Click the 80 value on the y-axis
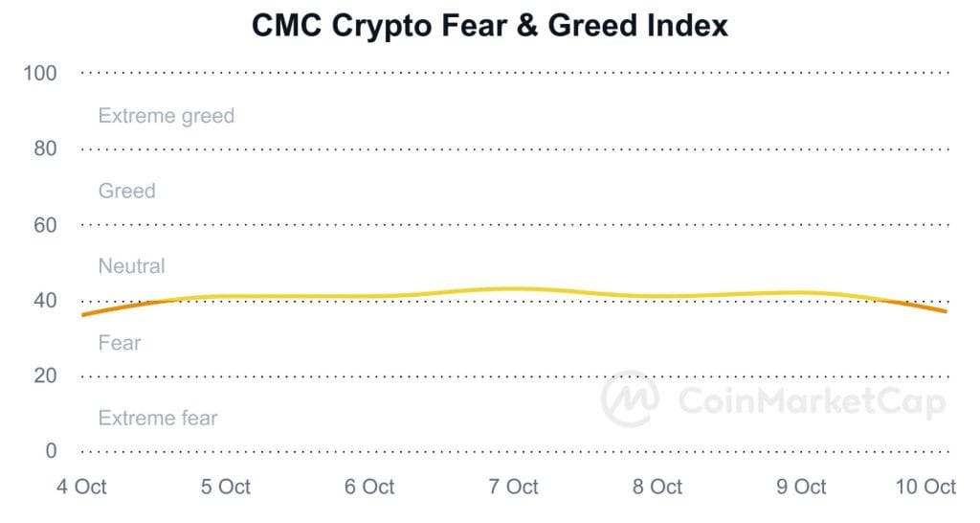Image resolution: width=980 pixels, height=523 pixels. 45,148
